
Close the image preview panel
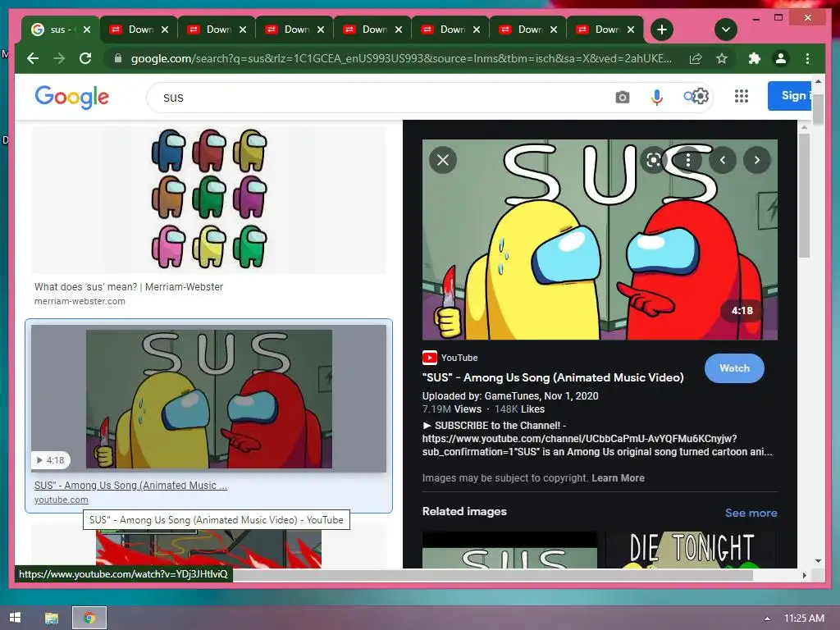pos(443,160)
